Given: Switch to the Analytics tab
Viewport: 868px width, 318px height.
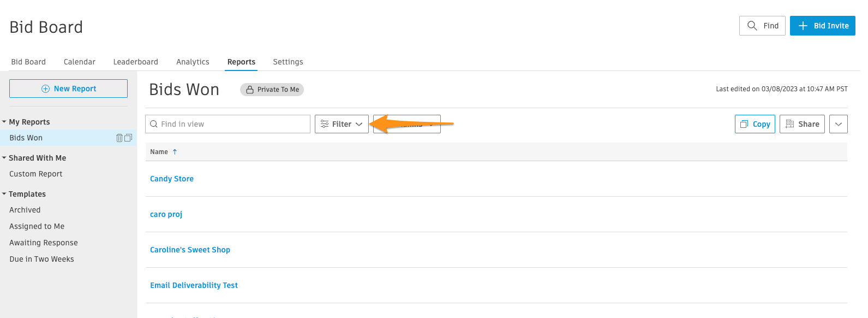Looking at the screenshot, I should click(x=193, y=62).
